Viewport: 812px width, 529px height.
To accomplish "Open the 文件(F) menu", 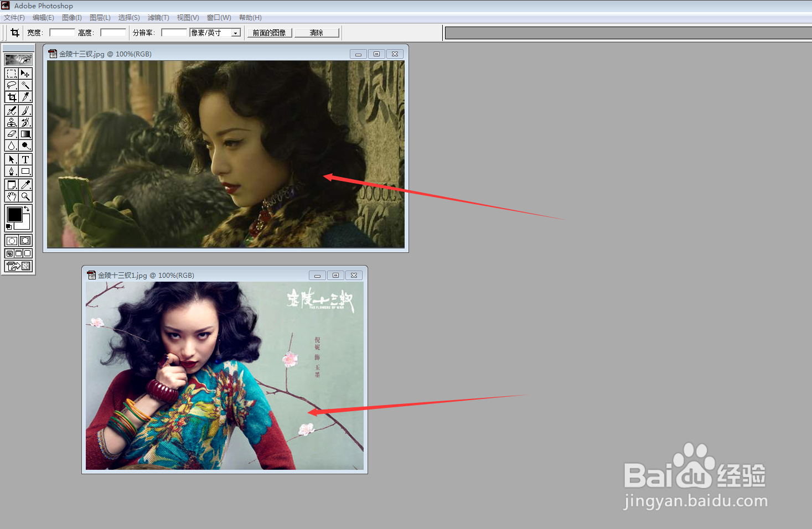I will click(x=14, y=18).
